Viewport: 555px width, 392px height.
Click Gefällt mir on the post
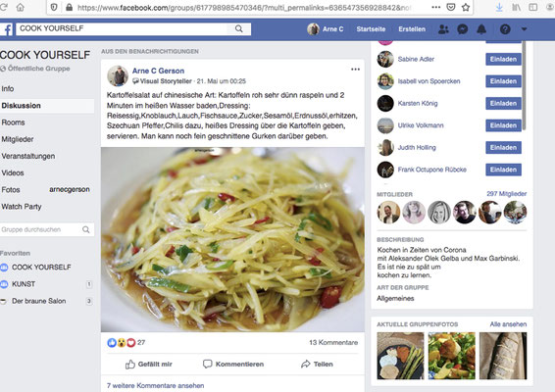pos(149,364)
